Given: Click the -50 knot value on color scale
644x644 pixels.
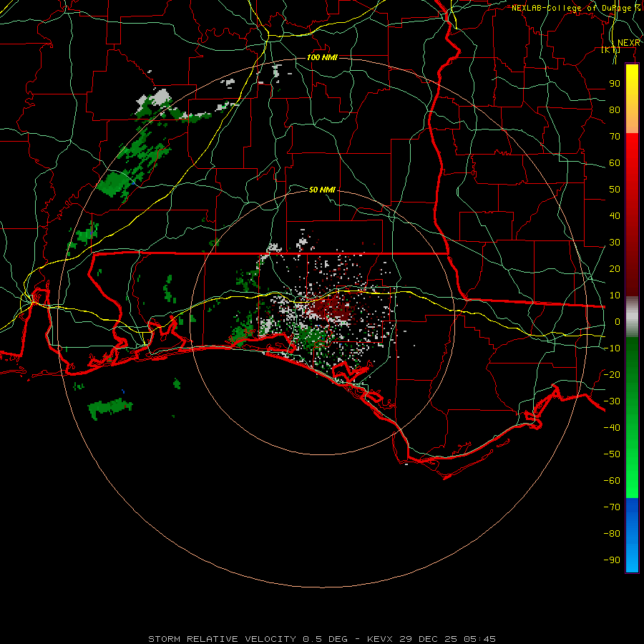Looking at the screenshot, I should coord(612,454).
